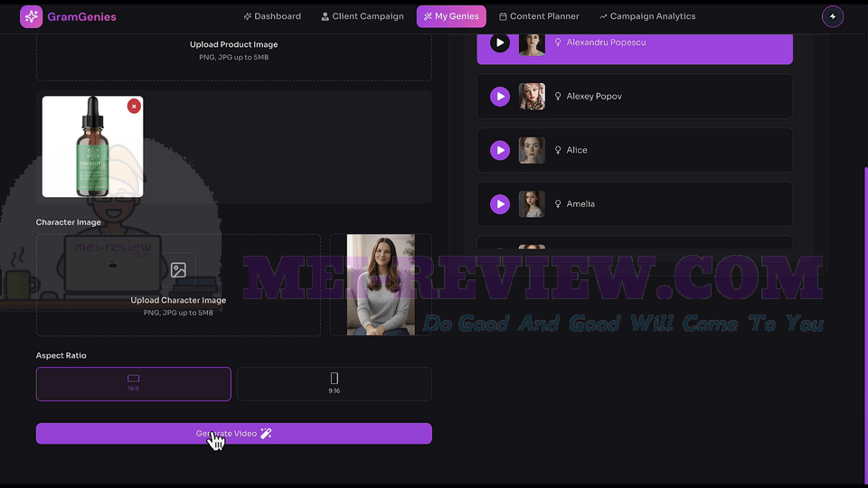Click the Upload Character Image dropzone
Viewport: 868px width, 488px height.
pyautogui.click(x=178, y=285)
